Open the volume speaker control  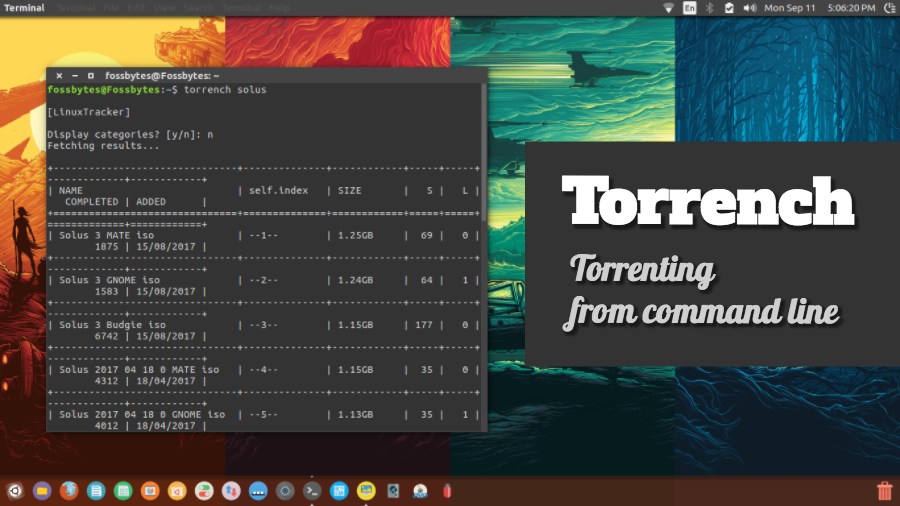click(x=751, y=8)
